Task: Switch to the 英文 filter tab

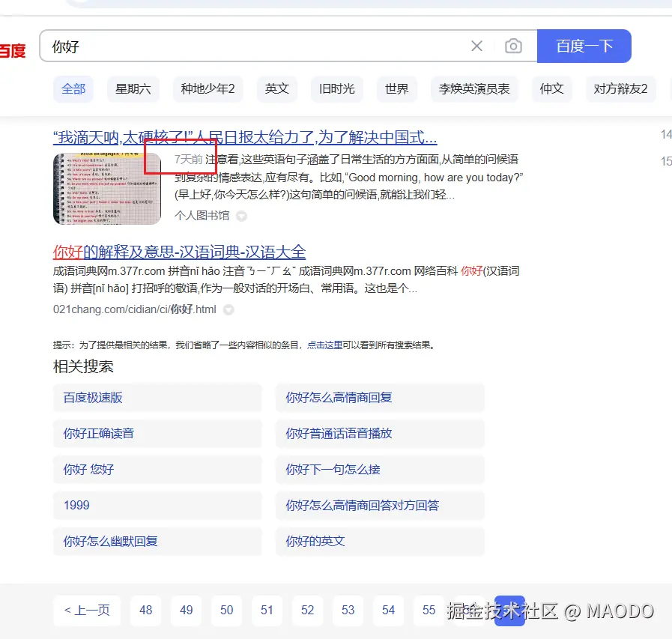Action: 276,88
